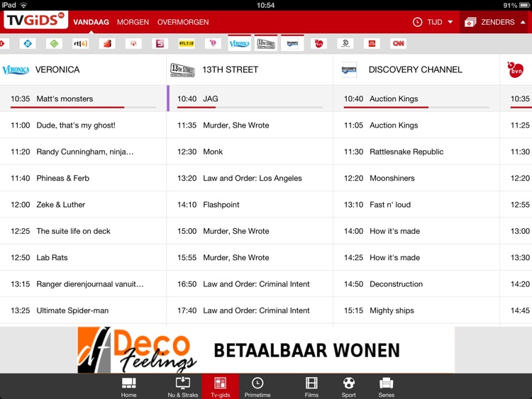Open Murder, She Wrote at 15:00

tap(250, 231)
